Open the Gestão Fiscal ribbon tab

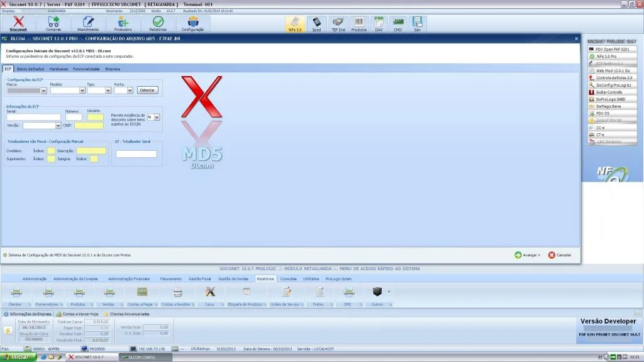[x=199, y=278]
